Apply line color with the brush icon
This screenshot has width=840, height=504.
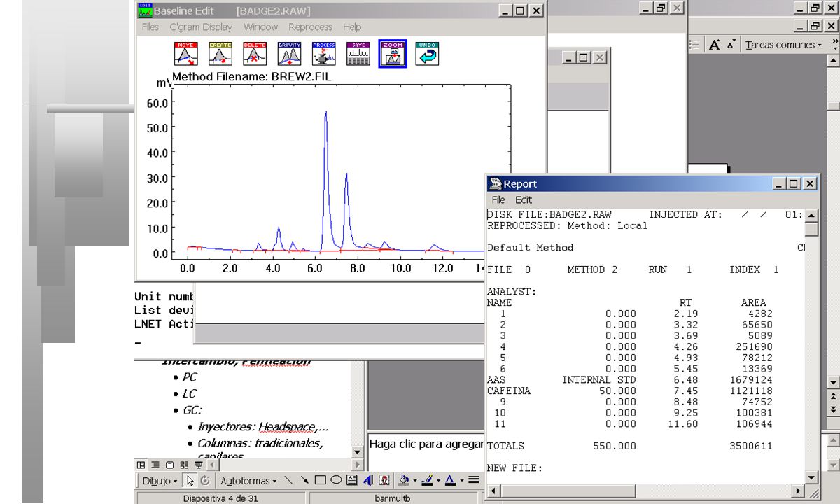click(427, 481)
